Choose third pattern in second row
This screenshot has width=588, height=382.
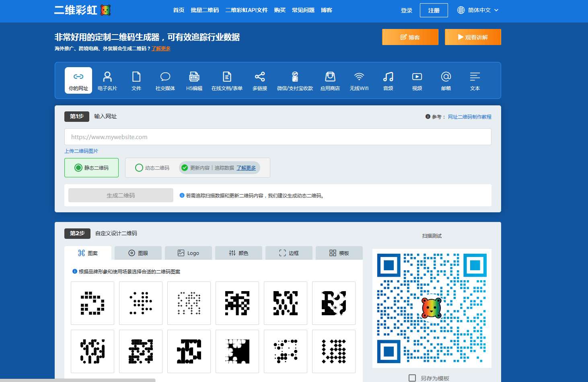[189, 351]
